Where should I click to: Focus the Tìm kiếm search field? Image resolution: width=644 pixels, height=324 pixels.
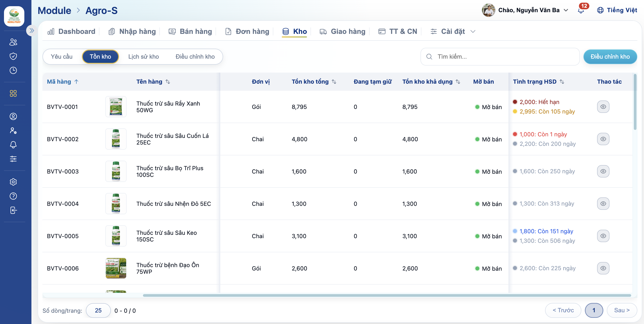point(500,56)
